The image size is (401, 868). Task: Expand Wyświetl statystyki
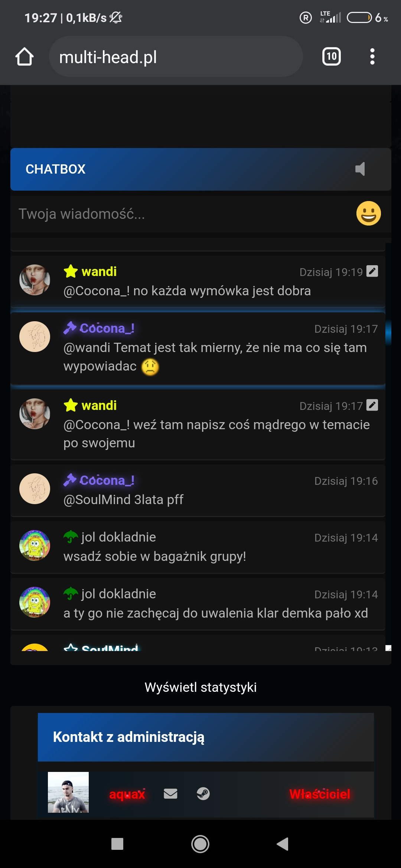(200, 687)
